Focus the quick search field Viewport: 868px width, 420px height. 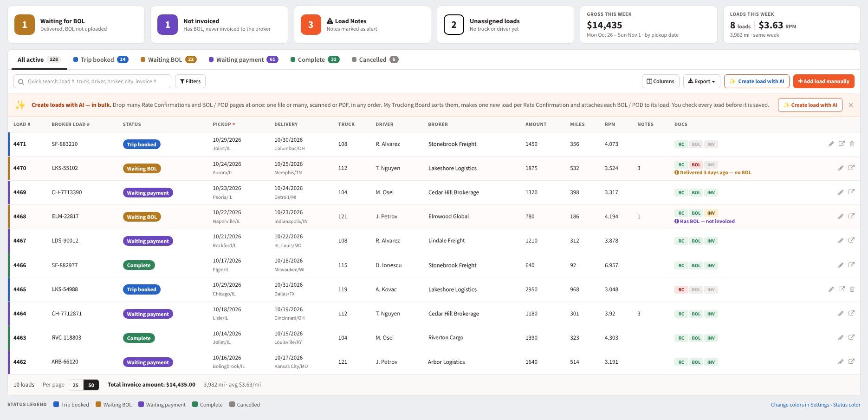pyautogui.click(x=92, y=81)
